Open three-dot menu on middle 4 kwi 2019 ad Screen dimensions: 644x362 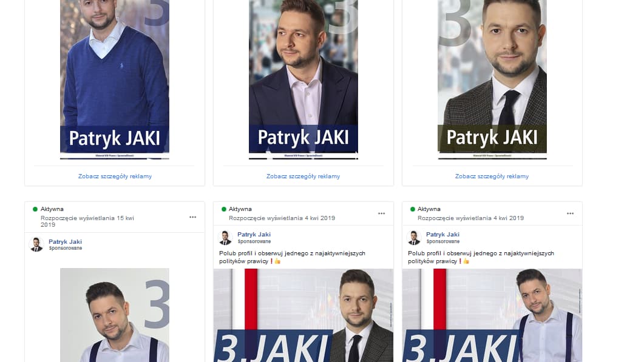point(382,213)
